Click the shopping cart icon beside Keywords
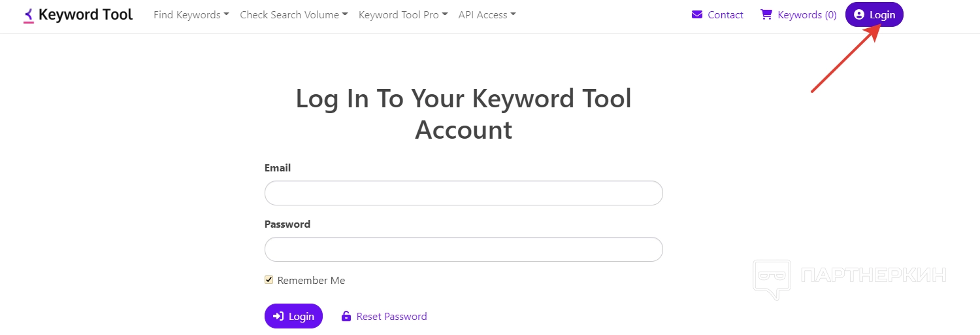980x335 pixels. coord(766,14)
